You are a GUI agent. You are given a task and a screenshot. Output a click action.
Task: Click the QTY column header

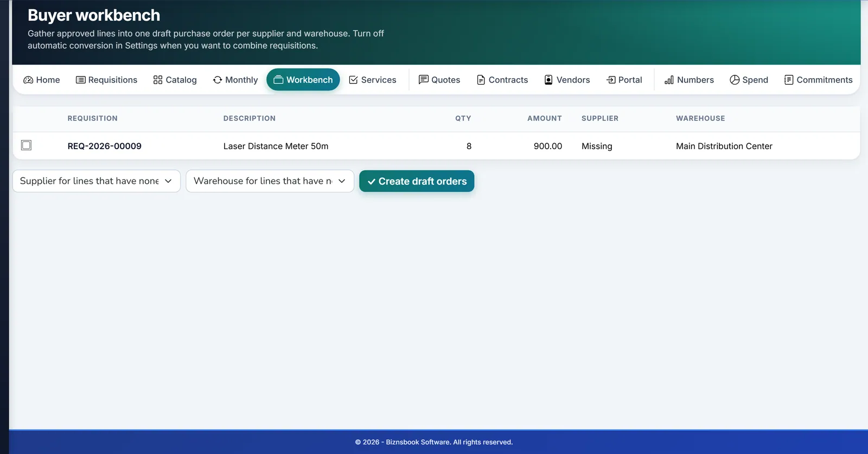click(x=463, y=118)
